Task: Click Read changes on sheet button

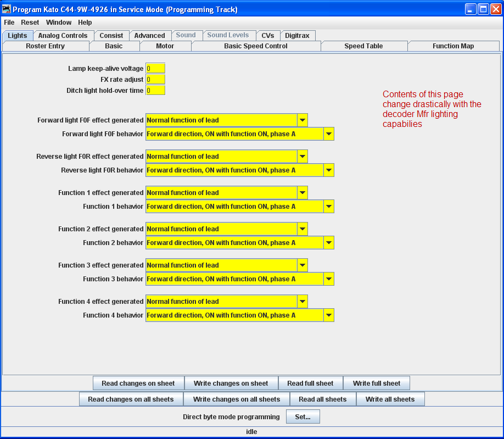Action: [x=138, y=384]
